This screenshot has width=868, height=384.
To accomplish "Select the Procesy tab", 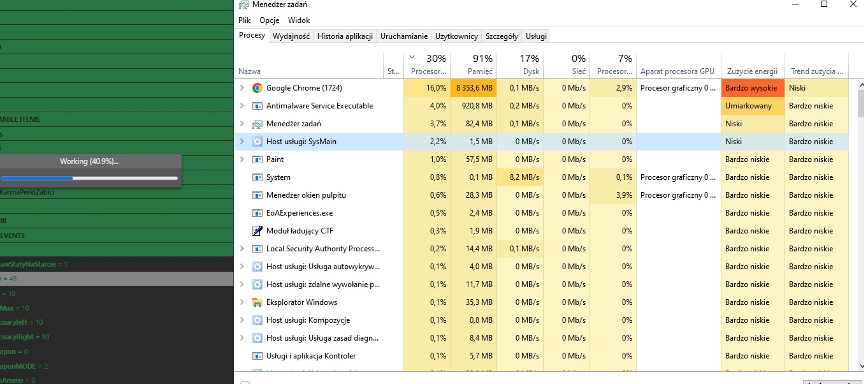I will tap(252, 36).
